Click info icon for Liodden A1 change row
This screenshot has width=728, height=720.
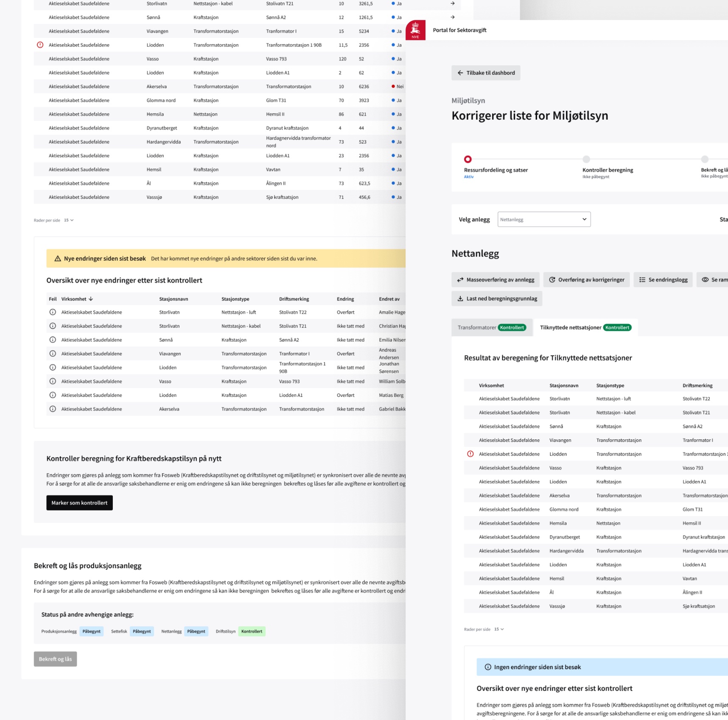(53, 395)
